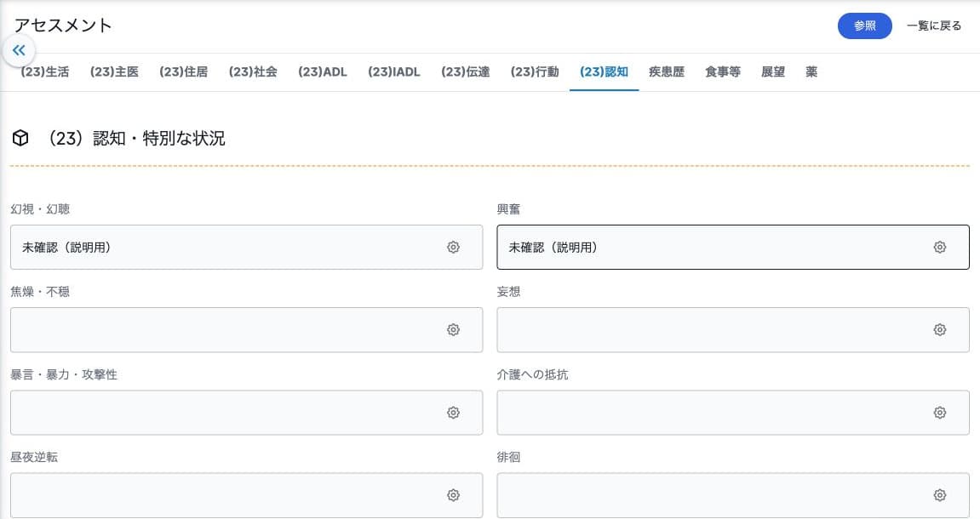Click the cube icon beside section heading

coord(20,138)
